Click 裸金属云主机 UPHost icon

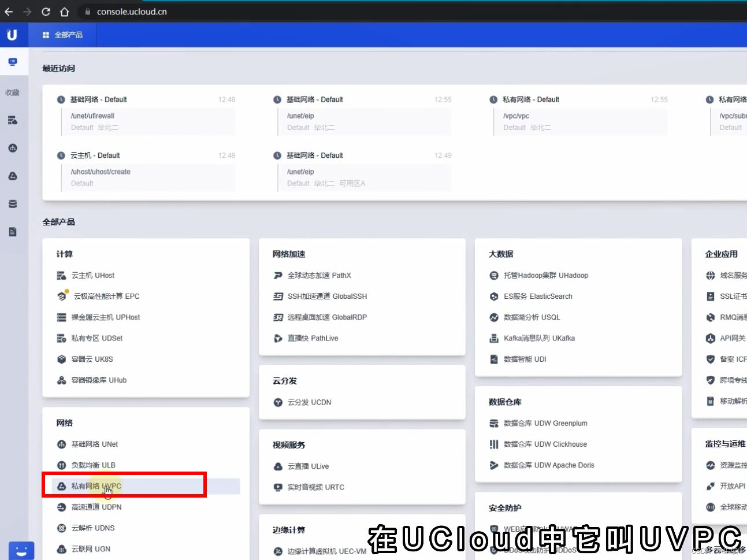point(61,317)
